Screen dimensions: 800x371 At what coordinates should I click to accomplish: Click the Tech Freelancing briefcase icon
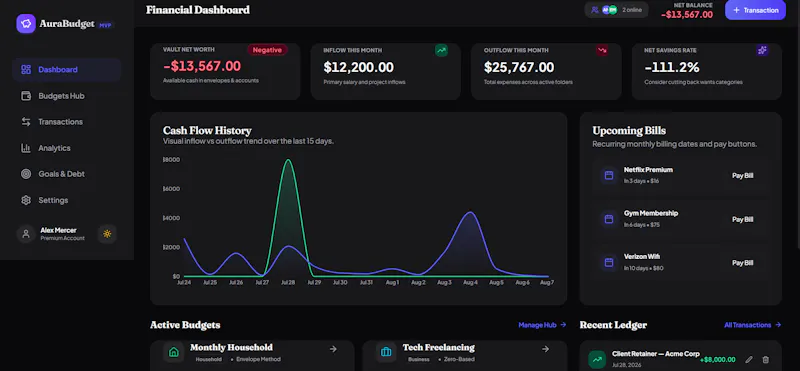click(x=386, y=352)
